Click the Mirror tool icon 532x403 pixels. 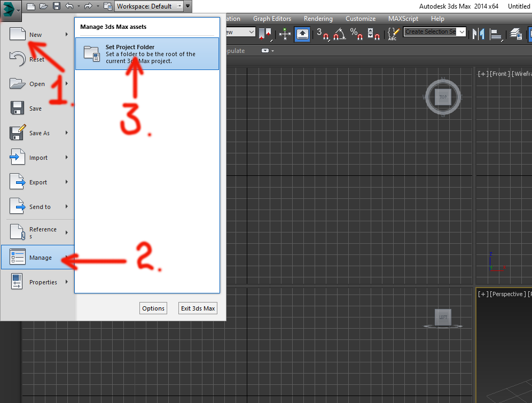(x=479, y=34)
